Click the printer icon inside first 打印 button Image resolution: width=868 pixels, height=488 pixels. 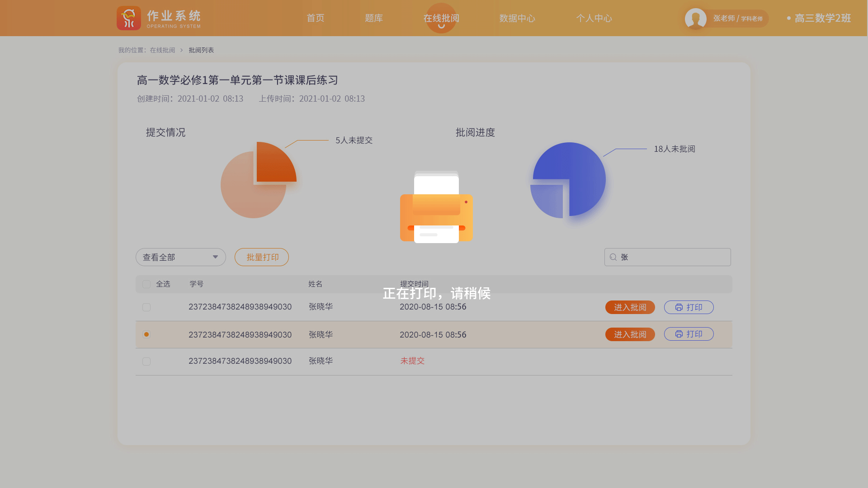point(679,307)
